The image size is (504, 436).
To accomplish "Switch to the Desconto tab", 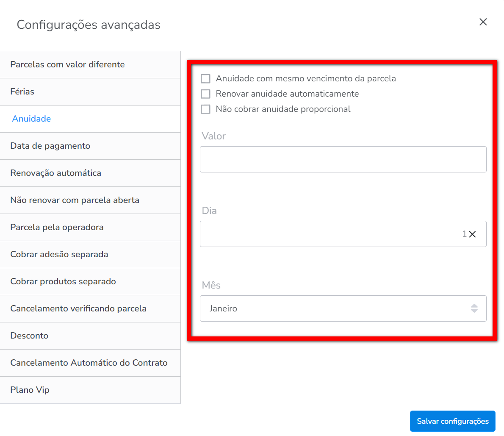I will (30, 336).
